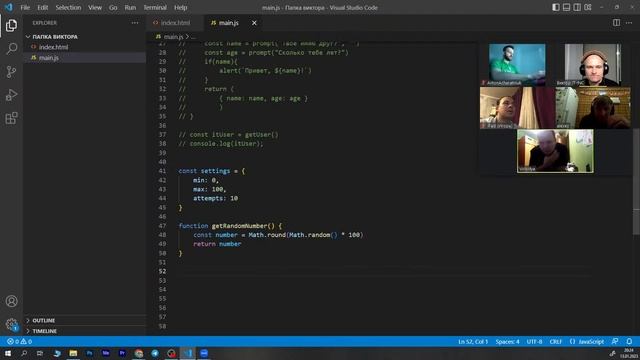Open the Selection menu
Screen dimensions: 640x360
[x=68, y=7]
